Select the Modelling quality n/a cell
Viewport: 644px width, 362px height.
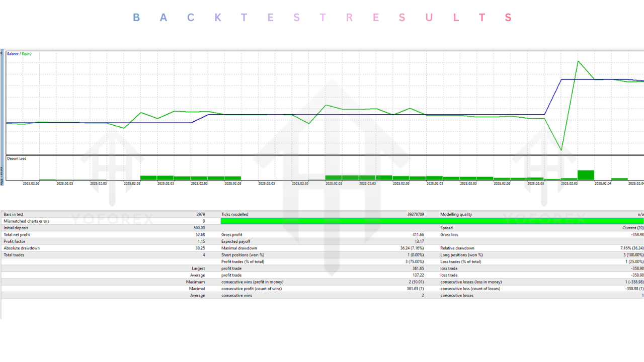tap(641, 214)
